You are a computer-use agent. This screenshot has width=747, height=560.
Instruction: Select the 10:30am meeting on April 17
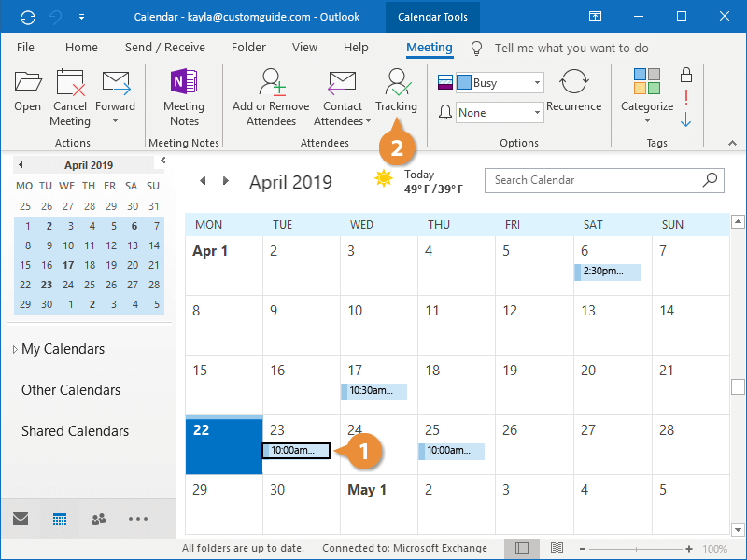(374, 391)
